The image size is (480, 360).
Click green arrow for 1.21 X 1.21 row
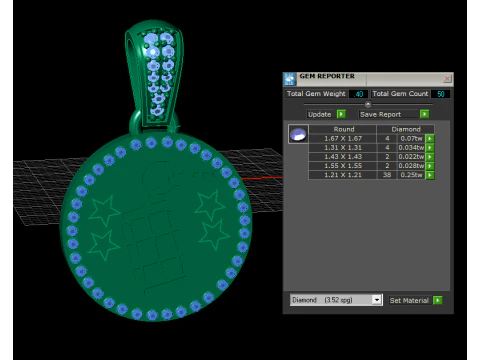430,175
